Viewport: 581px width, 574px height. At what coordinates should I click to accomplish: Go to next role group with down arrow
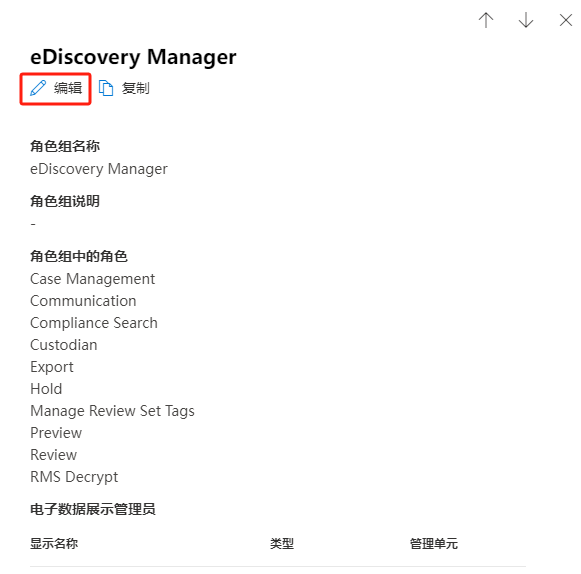click(526, 20)
